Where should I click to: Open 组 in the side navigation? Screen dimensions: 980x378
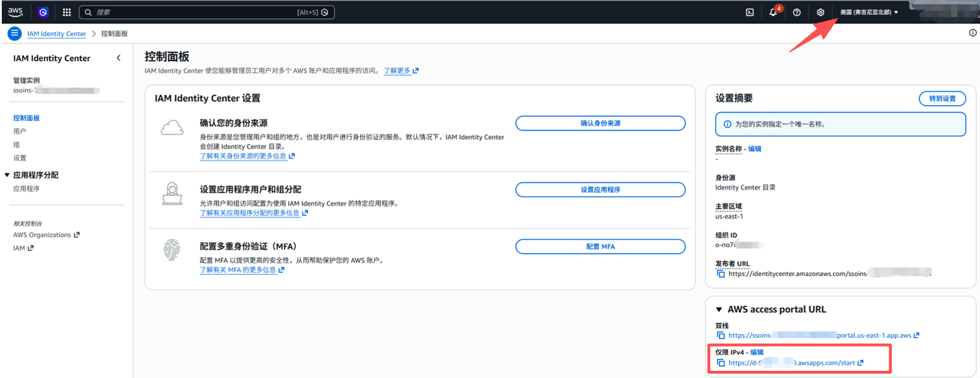click(17, 145)
